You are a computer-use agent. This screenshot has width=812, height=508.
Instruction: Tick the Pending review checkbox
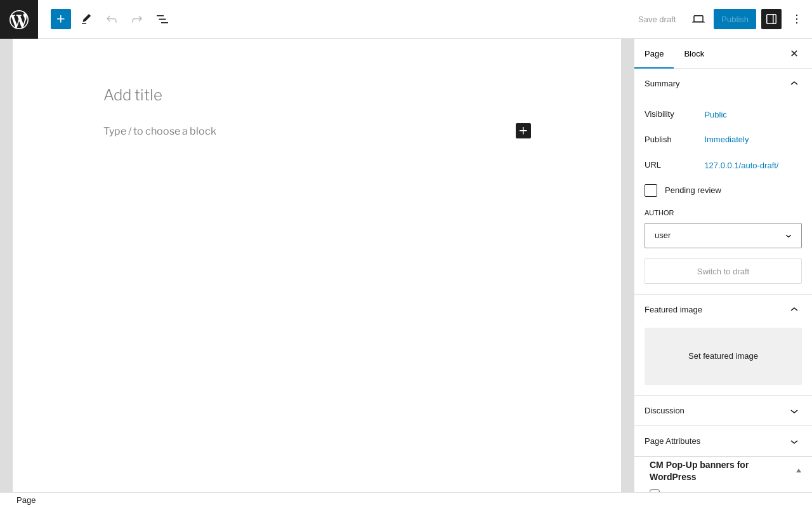tap(651, 190)
